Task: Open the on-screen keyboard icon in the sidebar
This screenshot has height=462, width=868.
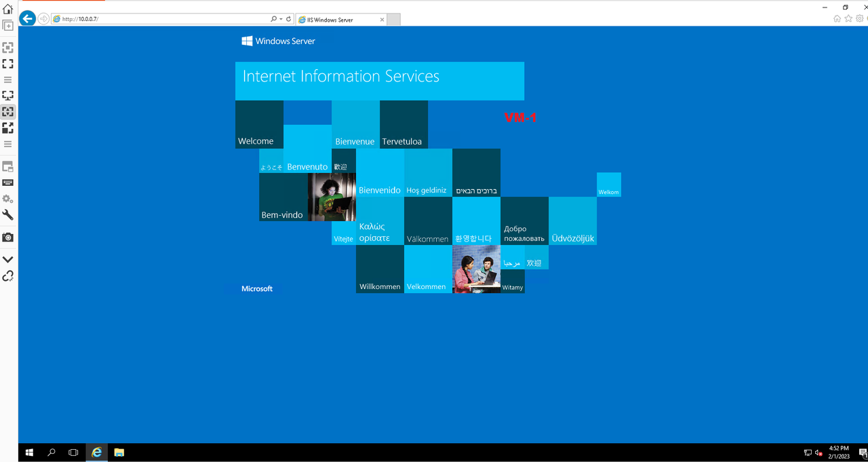Action: (8, 182)
